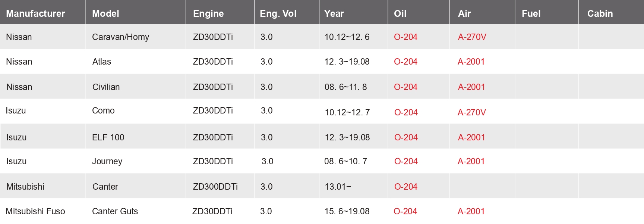Viewport: 644px width, 224px height.
Task: Open A-2001 air link for Canter Guts
Action: pos(471,211)
